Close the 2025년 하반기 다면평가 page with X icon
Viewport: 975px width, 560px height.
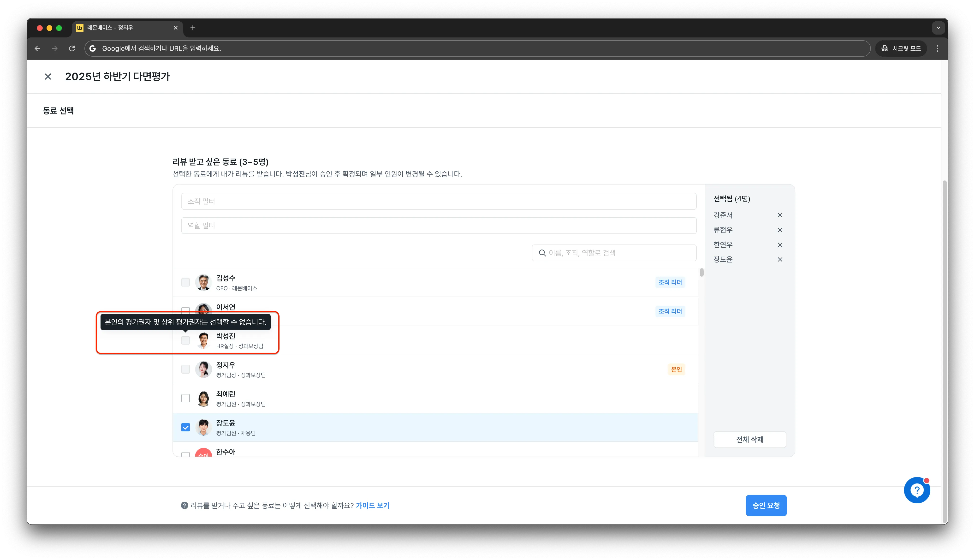tap(48, 77)
